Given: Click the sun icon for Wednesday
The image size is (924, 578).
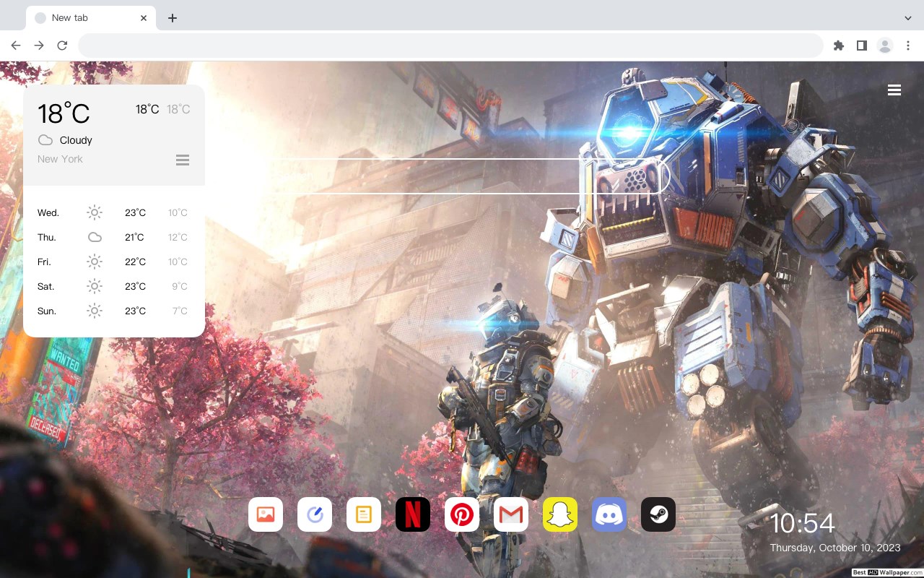Looking at the screenshot, I should pos(95,212).
